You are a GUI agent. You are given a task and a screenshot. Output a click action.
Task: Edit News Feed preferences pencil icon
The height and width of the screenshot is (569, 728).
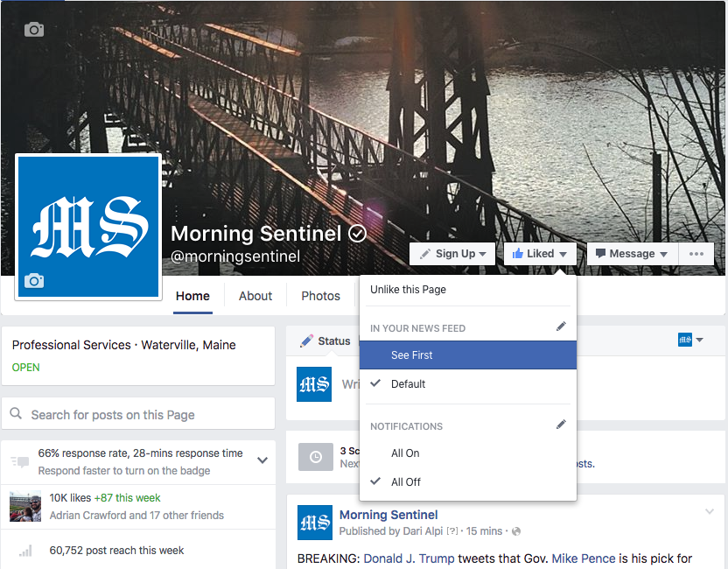[x=561, y=327]
